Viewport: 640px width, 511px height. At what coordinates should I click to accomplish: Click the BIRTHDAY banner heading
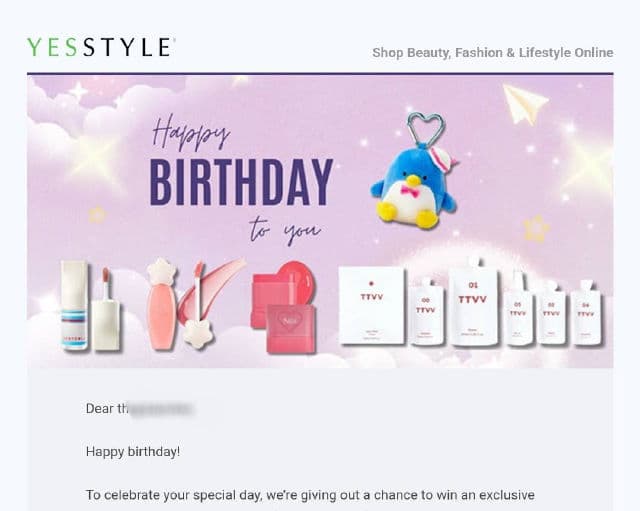[x=241, y=182]
